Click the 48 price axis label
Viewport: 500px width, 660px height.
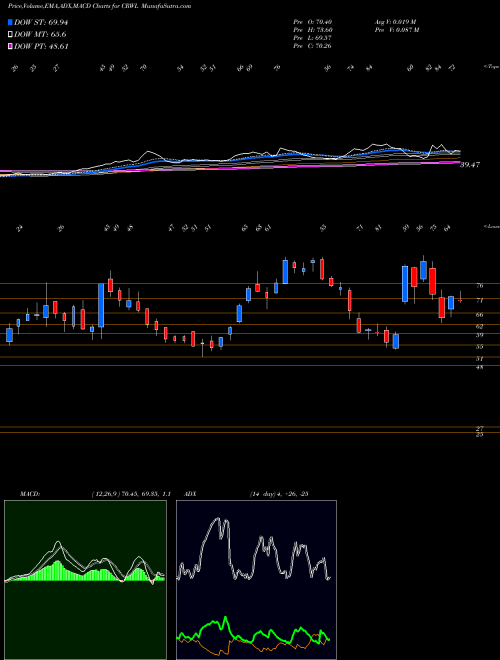tap(479, 367)
